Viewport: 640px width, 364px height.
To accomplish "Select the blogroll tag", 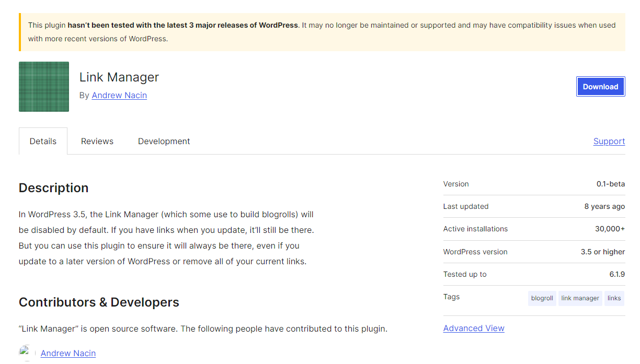I will (x=542, y=298).
